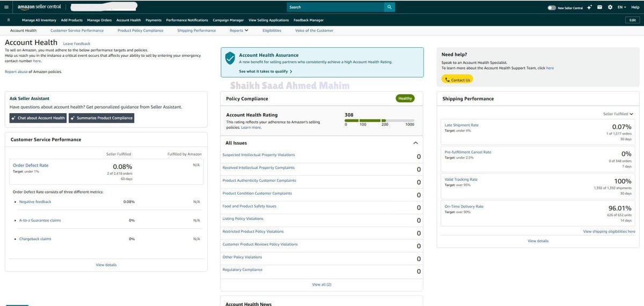Click the Account Health Assurance shield icon
This screenshot has height=306, width=644.
point(230,58)
